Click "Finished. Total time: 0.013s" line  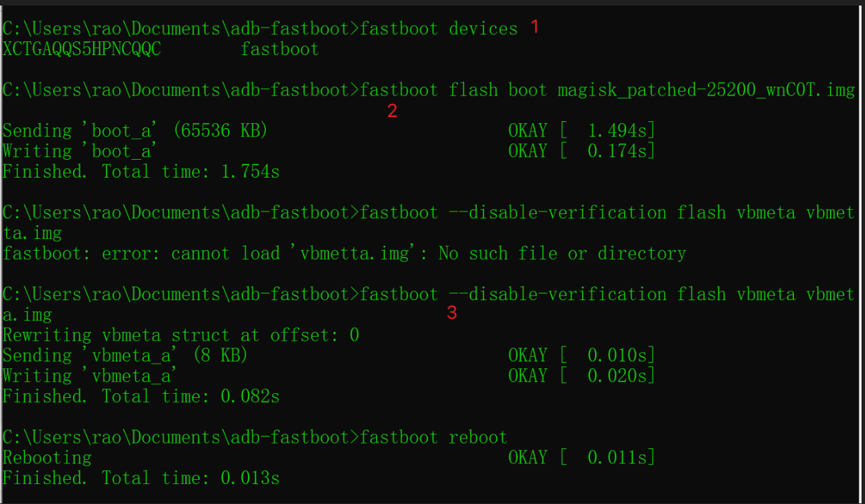[141, 478]
